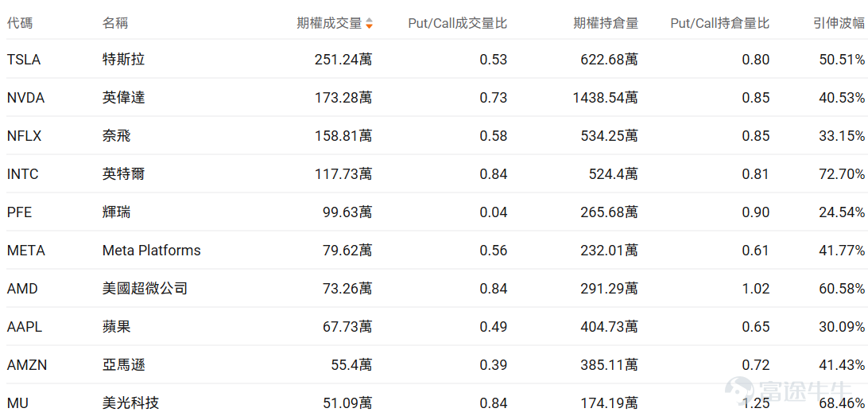Sort by the 期權成交量 sort arrow icon
Screen dimensions: 868x420
[x=370, y=23]
